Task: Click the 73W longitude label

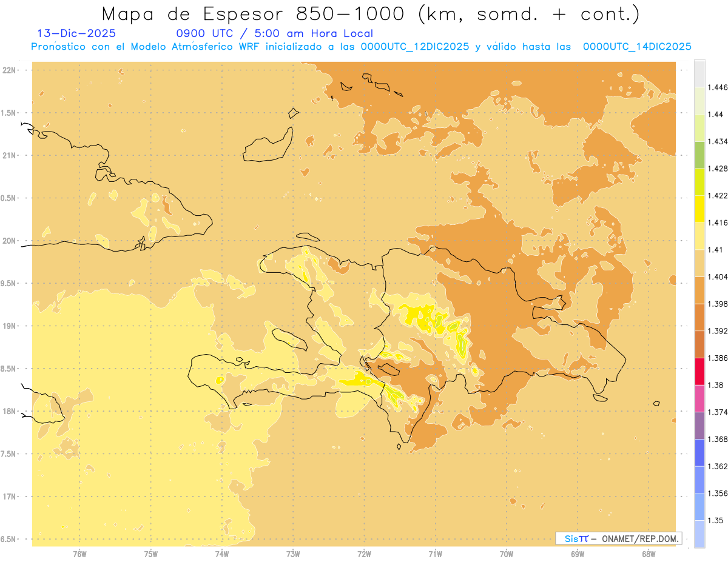Action: [x=293, y=554]
